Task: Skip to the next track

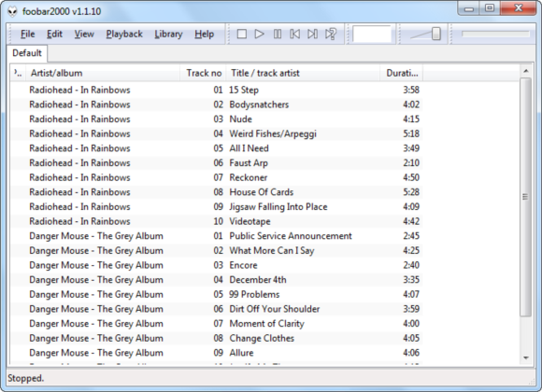Action: (x=312, y=34)
